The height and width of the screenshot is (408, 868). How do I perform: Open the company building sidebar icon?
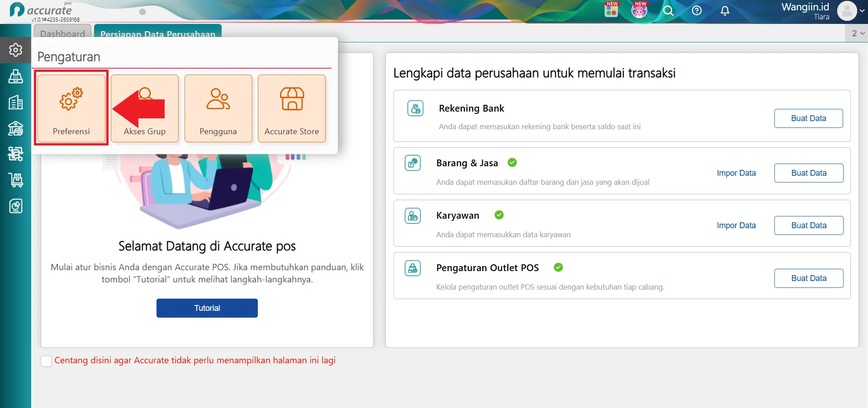[15, 103]
